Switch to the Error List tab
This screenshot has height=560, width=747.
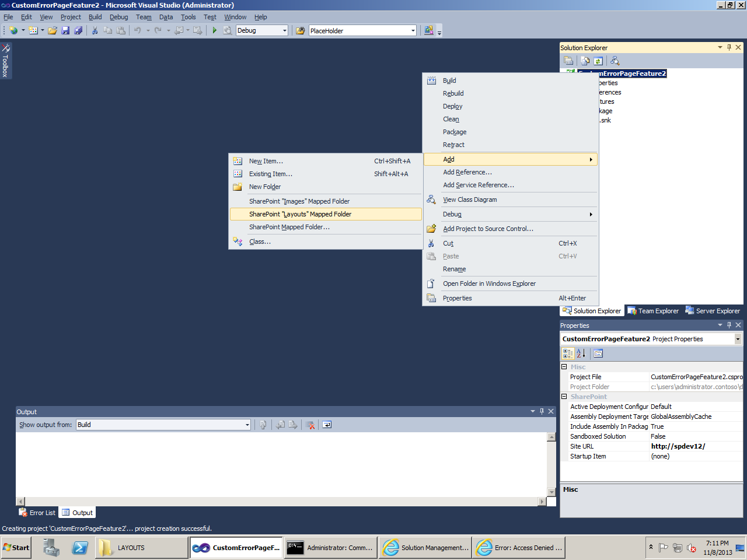(37, 513)
